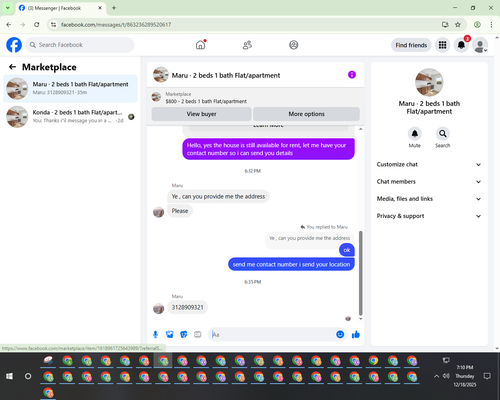Search in conversation magnifier icon

[x=443, y=134]
